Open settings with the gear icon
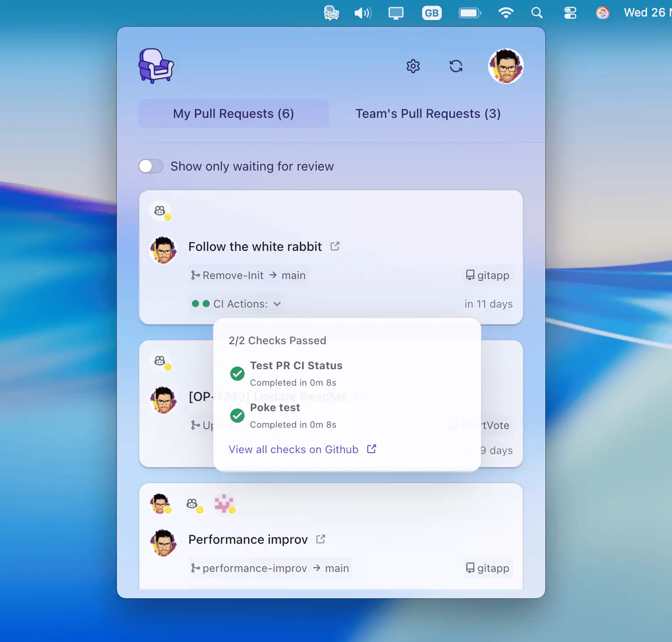 (x=413, y=67)
